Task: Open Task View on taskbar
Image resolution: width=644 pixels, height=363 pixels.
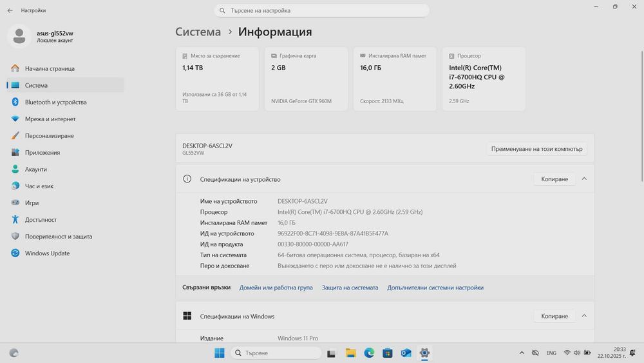Action: [x=331, y=353]
